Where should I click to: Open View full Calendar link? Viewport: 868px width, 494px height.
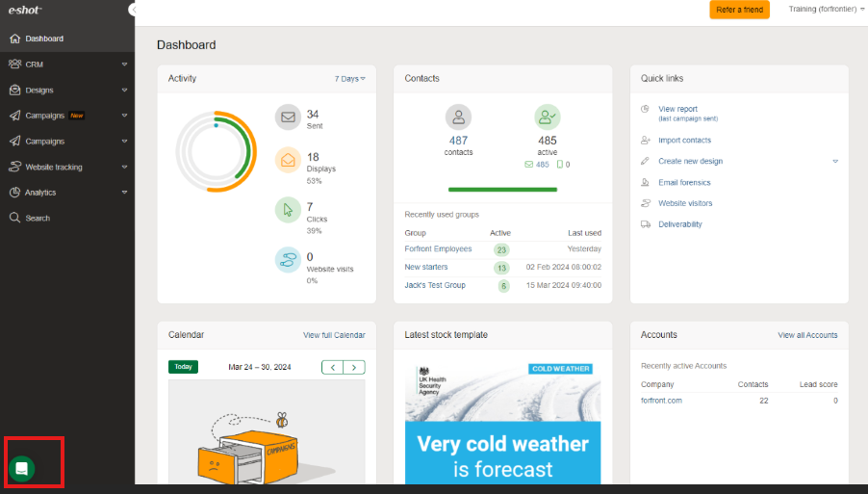pos(334,335)
